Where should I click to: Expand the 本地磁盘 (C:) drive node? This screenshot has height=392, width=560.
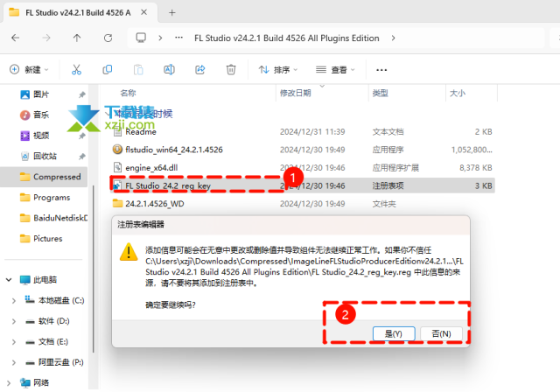click(x=14, y=301)
